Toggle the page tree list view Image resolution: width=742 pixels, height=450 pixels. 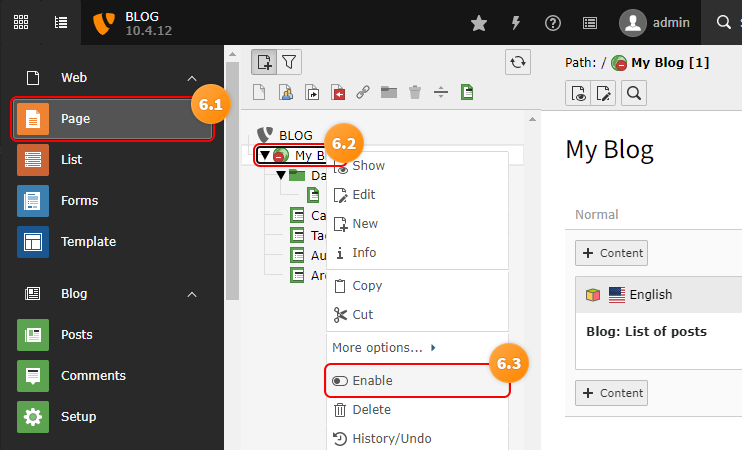pyautogui.click(x=61, y=23)
